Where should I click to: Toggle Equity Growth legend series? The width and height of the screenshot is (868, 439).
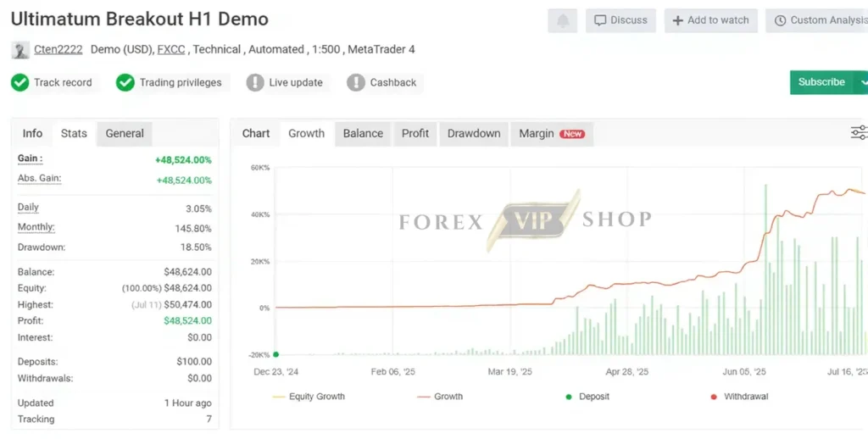[x=309, y=397]
